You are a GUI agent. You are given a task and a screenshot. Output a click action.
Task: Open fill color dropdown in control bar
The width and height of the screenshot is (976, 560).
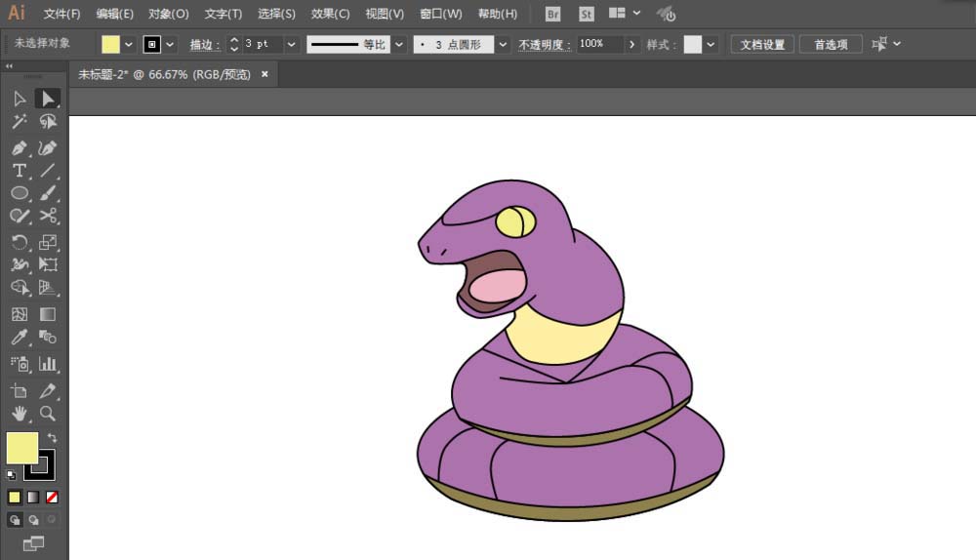click(129, 44)
